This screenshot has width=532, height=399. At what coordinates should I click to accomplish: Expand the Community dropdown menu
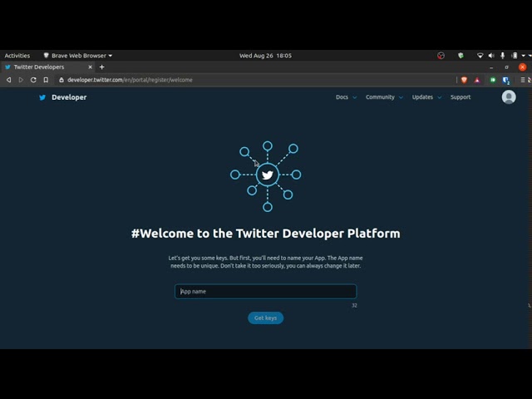pos(384,97)
